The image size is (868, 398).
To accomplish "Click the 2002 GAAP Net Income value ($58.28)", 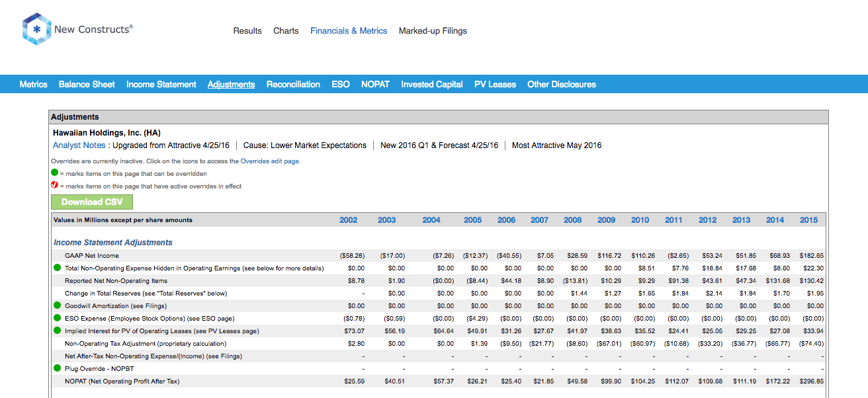I will tap(352, 256).
